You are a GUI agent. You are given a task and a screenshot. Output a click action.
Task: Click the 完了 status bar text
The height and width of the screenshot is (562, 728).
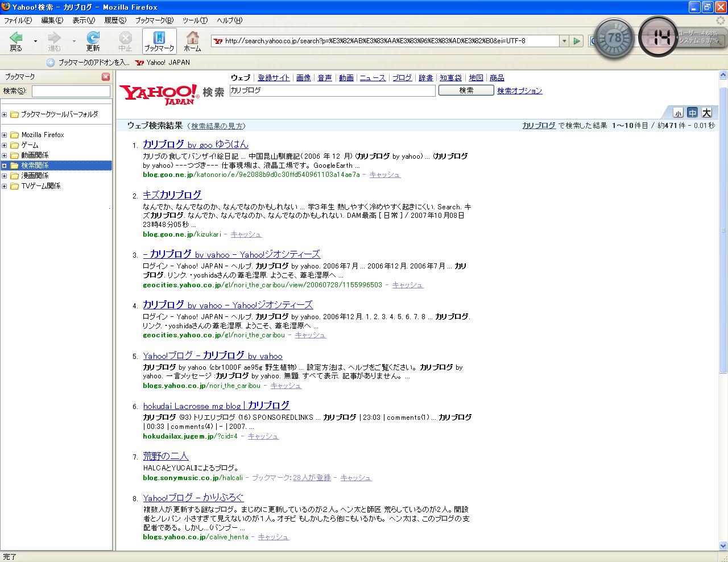(x=10, y=557)
